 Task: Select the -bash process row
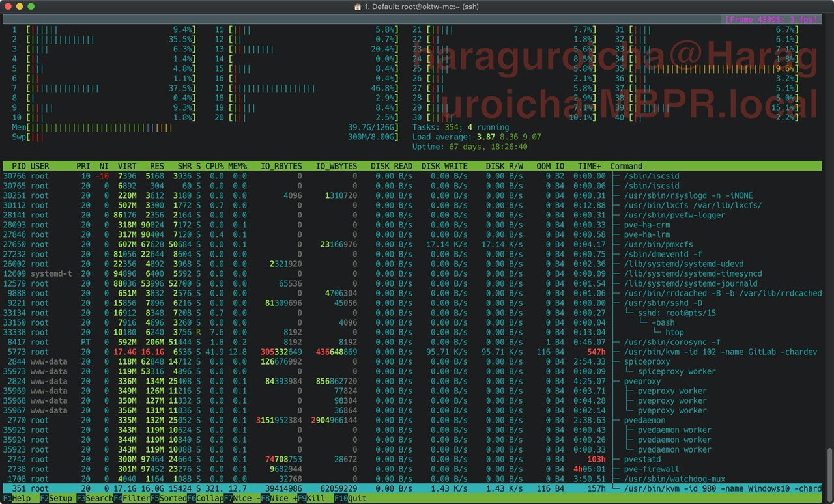pos(412,322)
